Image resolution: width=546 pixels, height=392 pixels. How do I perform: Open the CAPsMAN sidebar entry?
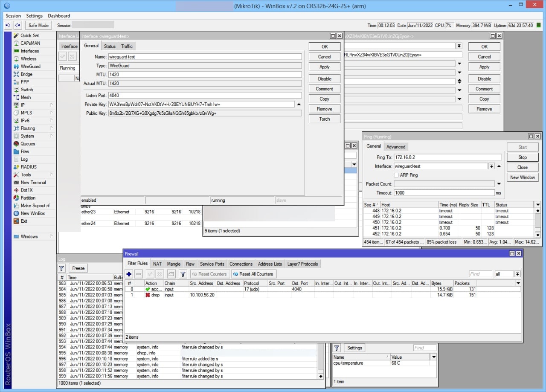point(30,43)
